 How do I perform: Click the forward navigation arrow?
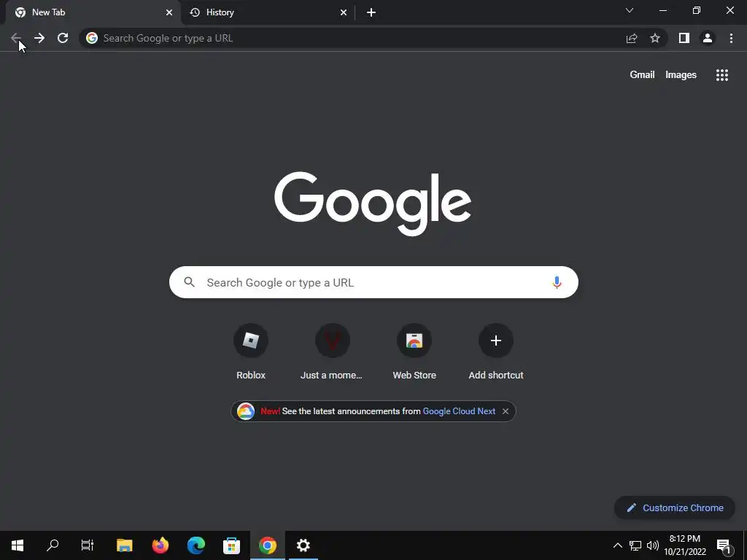[39, 38]
